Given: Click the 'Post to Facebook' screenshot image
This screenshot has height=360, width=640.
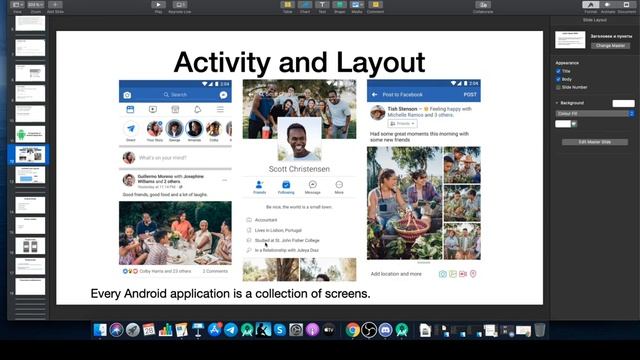Looking at the screenshot, I should (x=424, y=180).
